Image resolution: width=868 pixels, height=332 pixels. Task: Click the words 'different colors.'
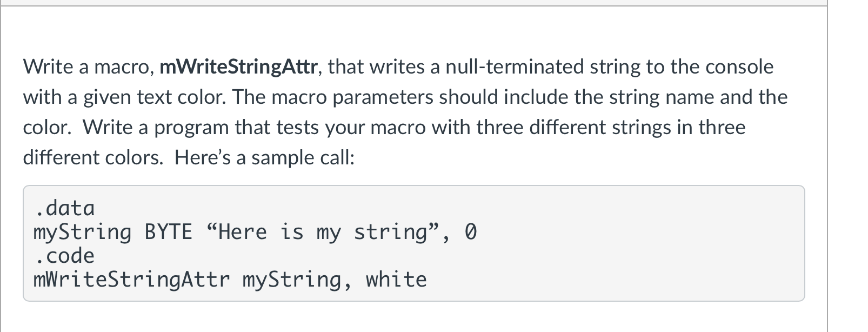pyautogui.click(x=93, y=158)
